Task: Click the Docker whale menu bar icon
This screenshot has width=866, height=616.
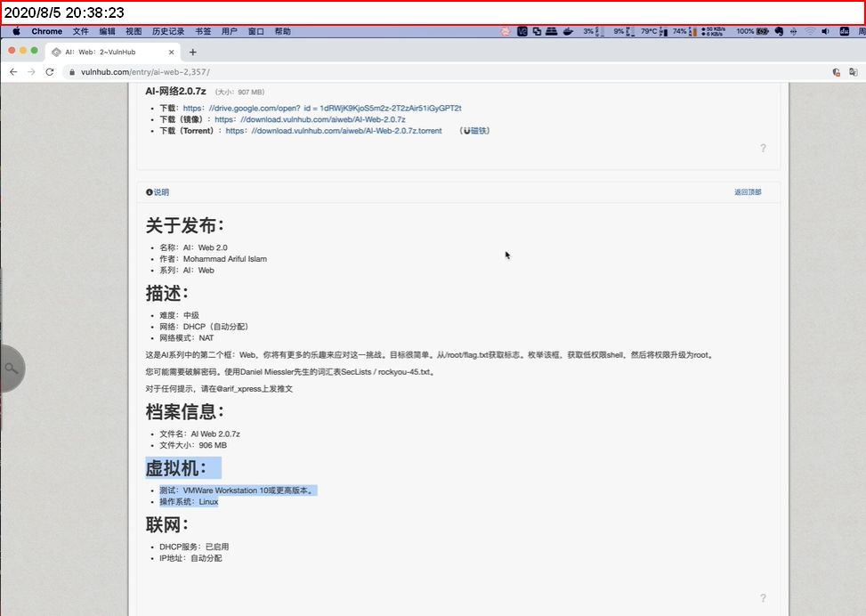Action: [x=568, y=31]
